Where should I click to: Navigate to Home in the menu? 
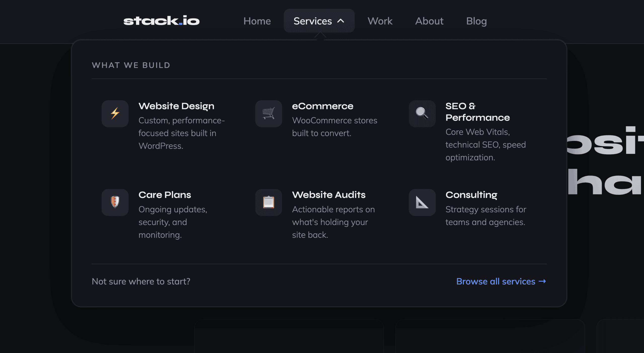tap(257, 21)
